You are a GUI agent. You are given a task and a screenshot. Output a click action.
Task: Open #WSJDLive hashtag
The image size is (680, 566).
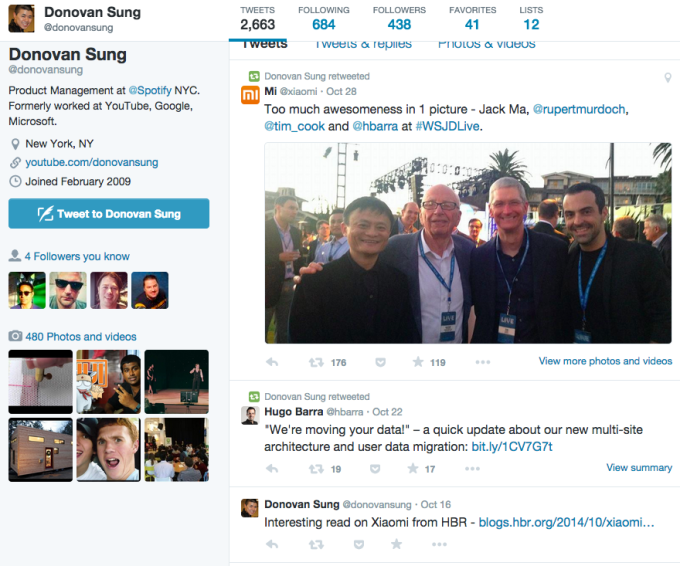(x=448, y=126)
